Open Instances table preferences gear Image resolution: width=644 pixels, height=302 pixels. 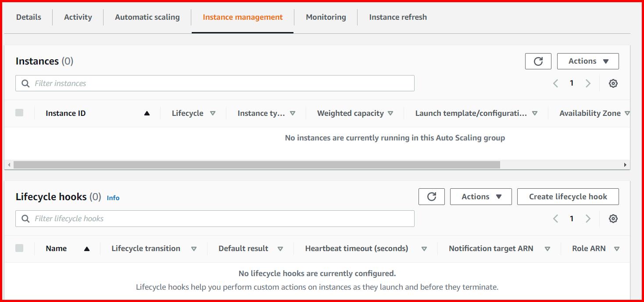(x=613, y=83)
